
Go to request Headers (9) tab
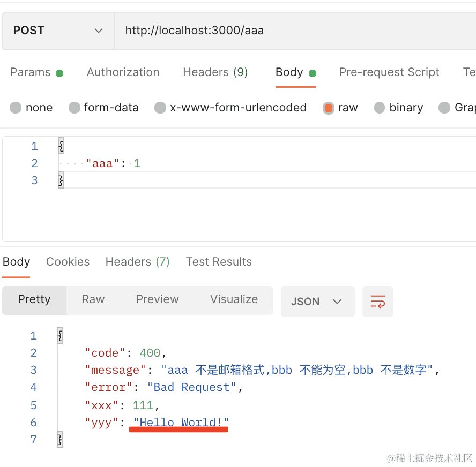pos(215,72)
